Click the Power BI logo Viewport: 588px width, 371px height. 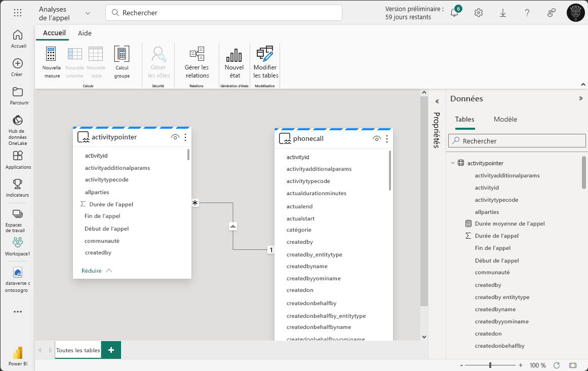coord(18,356)
